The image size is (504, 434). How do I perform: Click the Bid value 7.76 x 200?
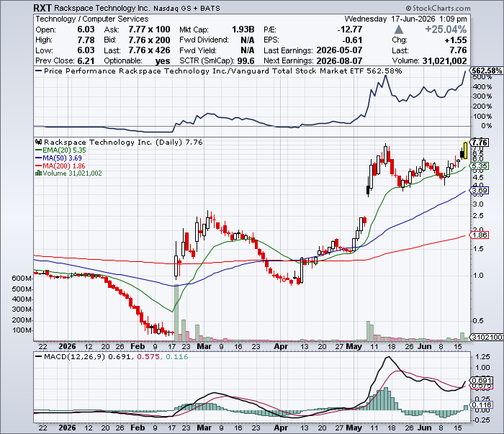pos(149,40)
